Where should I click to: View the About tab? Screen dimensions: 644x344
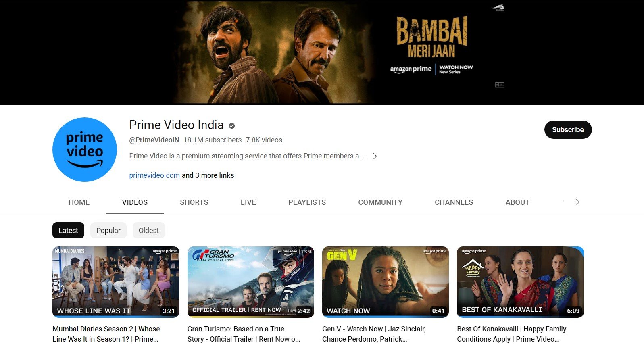tap(517, 202)
